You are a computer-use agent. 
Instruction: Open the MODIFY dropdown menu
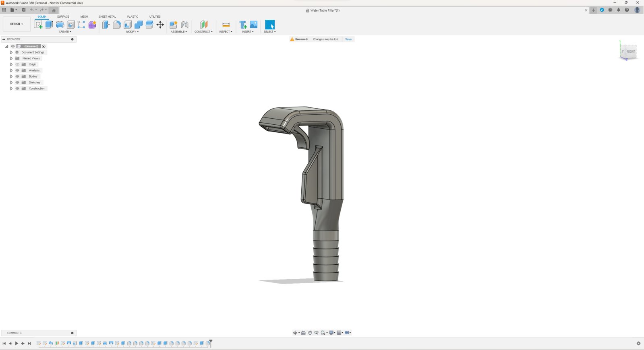point(132,32)
